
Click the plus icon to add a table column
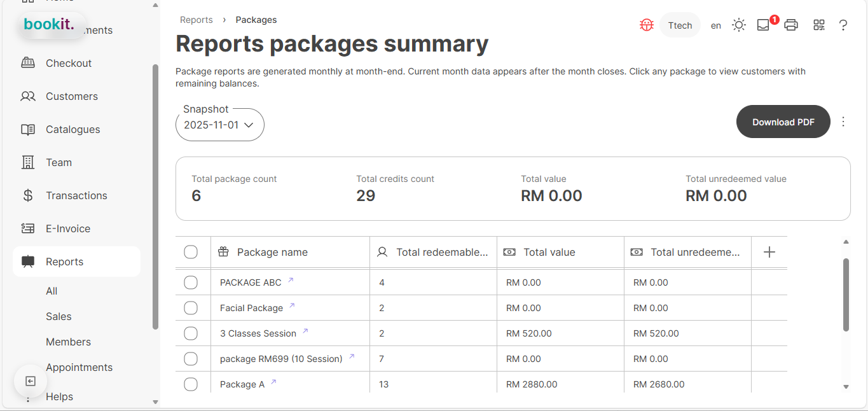(x=769, y=252)
